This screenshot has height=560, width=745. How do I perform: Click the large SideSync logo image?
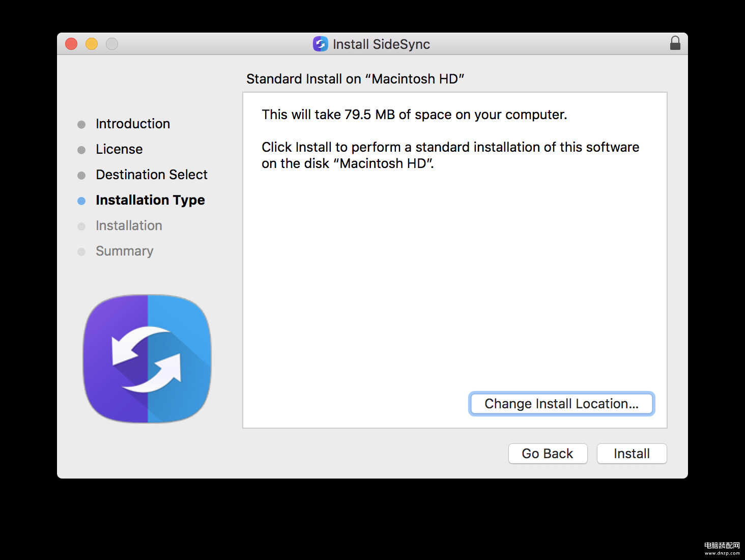click(147, 358)
